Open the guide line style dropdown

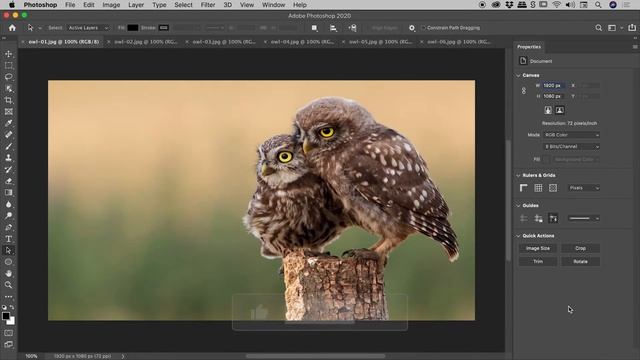click(584, 218)
